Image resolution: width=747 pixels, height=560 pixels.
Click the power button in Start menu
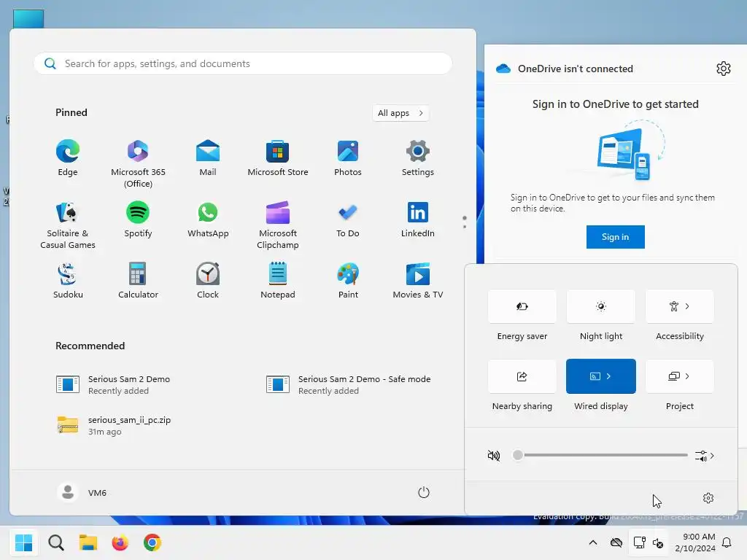[424, 492]
